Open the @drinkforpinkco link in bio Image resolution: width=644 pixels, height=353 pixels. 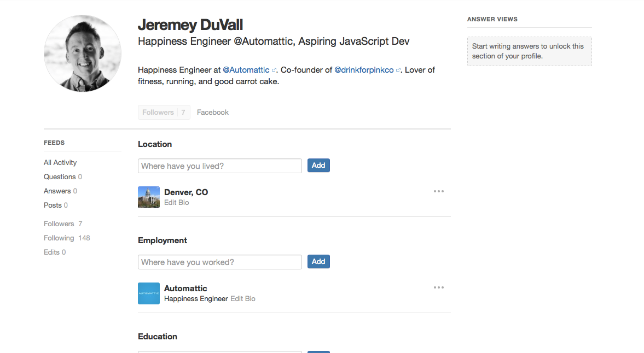click(x=364, y=70)
